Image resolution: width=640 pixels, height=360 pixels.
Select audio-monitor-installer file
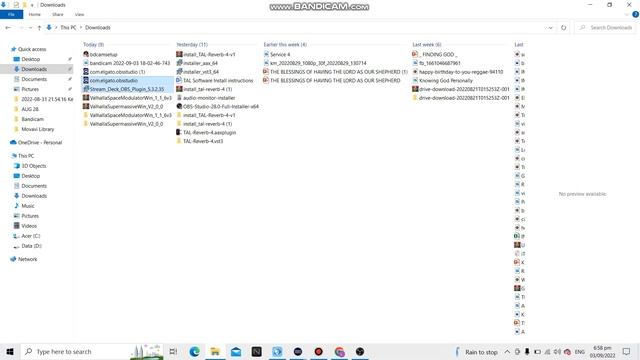(x=209, y=98)
